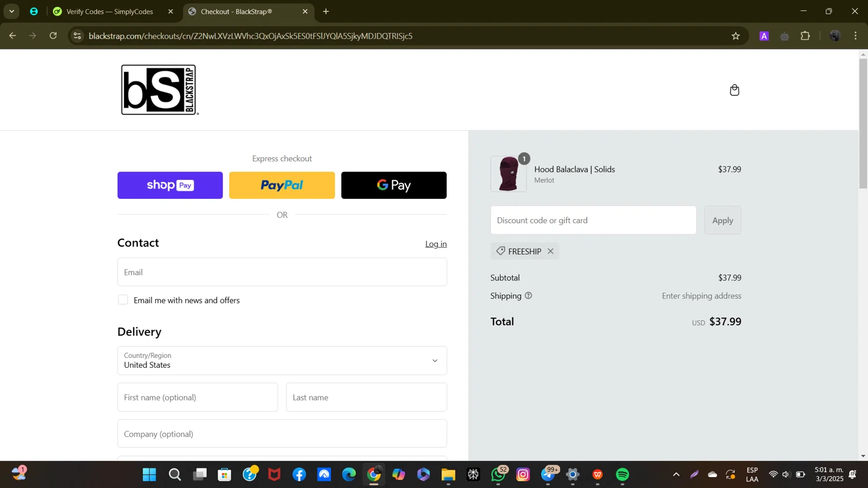The width and height of the screenshot is (868, 488).
Task: Open Facebook from the taskbar
Action: pos(299,475)
